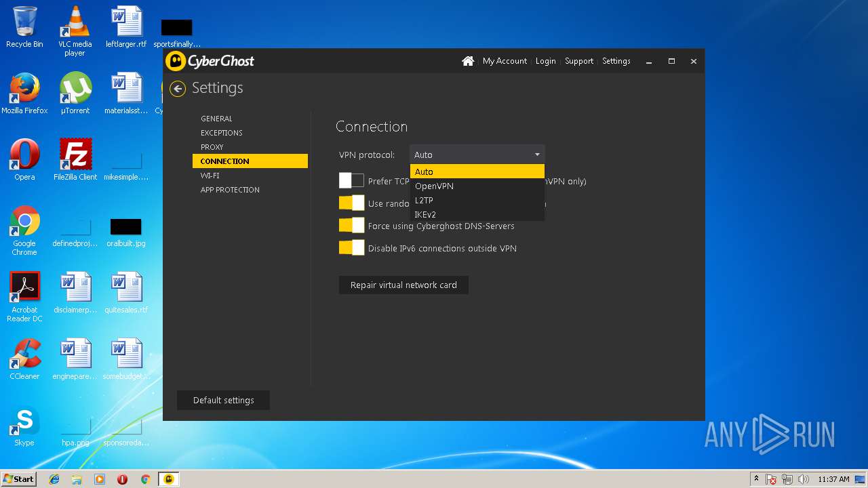Open Opera from the taskbar
This screenshot has height=488, width=868.
click(122, 479)
